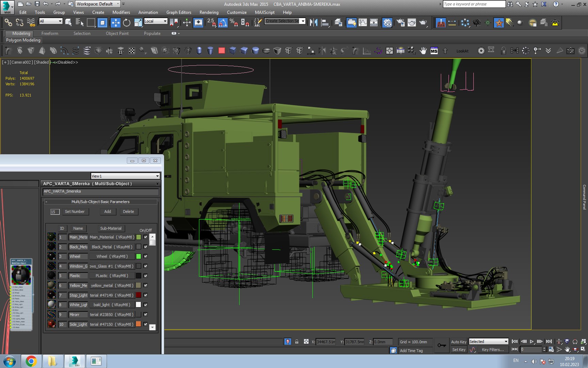This screenshot has width=588, height=368.
Task: Toggle the Percent Snap icon
Action: [233, 22]
